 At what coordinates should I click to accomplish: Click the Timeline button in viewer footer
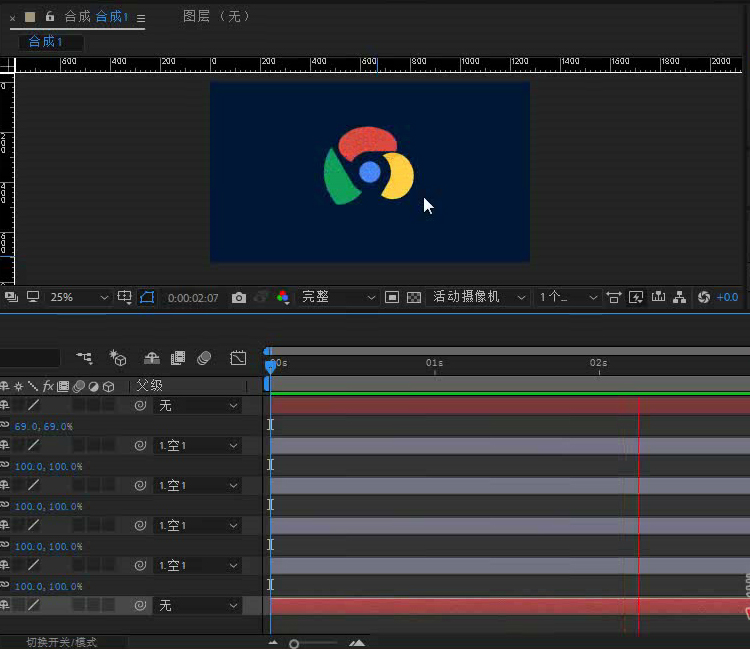click(x=658, y=297)
